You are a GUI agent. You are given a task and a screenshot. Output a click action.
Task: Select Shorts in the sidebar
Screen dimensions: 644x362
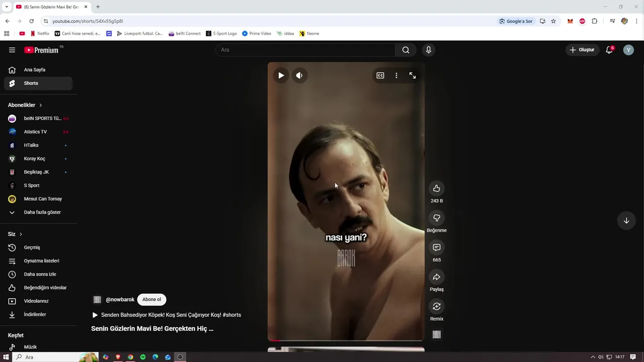point(38,83)
